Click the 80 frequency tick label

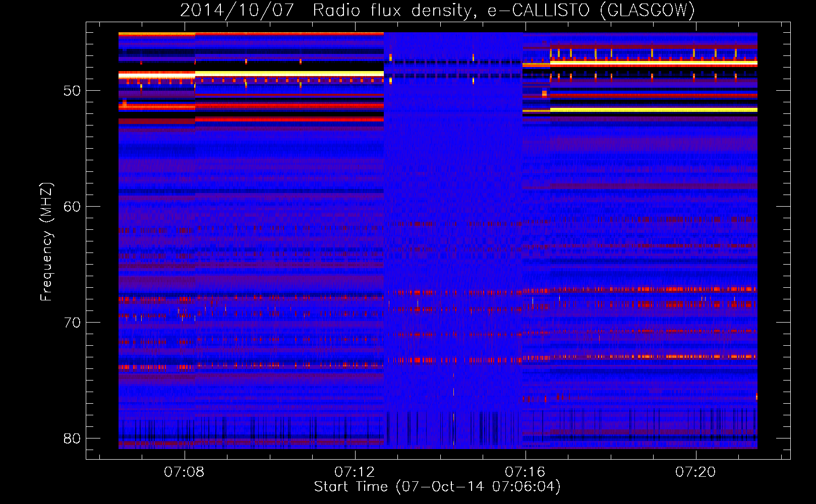pos(72,438)
